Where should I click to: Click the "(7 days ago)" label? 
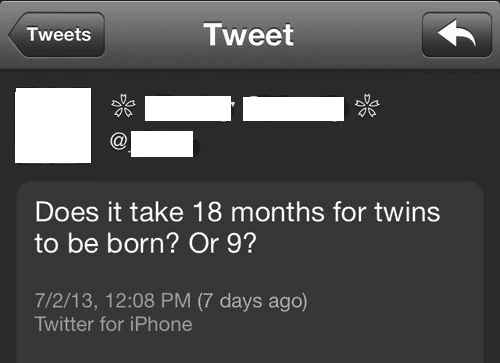[252, 301]
